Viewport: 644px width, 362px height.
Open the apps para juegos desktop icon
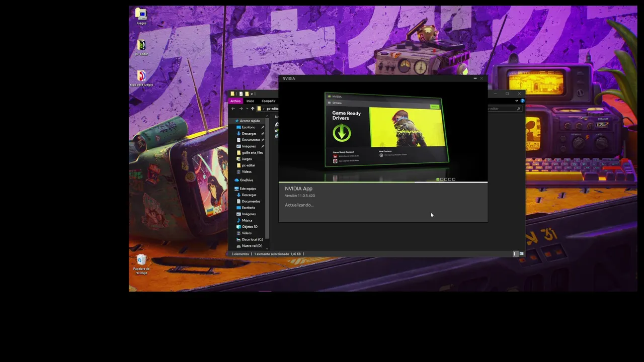point(141,78)
